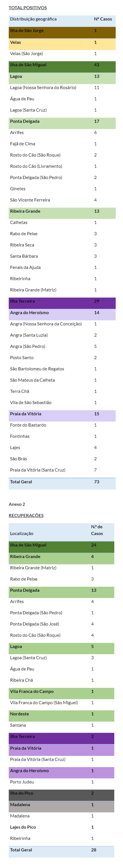Click the RECUPERAÇÕES heading
Viewport: 123px width, 868px height.
pos(26,516)
